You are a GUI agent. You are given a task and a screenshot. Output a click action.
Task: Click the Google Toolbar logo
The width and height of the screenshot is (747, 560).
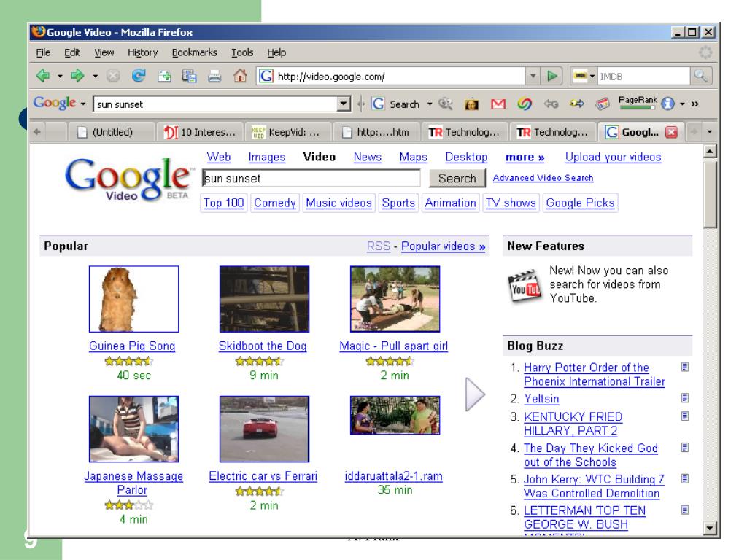(x=55, y=103)
